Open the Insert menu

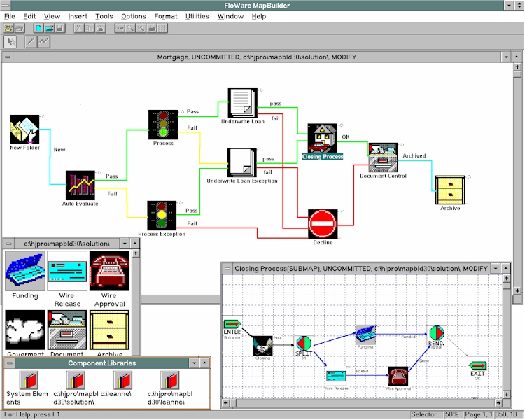(x=78, y=16)
